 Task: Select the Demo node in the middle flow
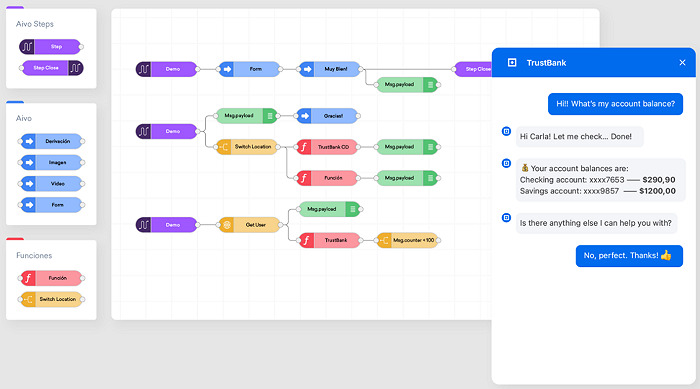(x=167, y=131)
